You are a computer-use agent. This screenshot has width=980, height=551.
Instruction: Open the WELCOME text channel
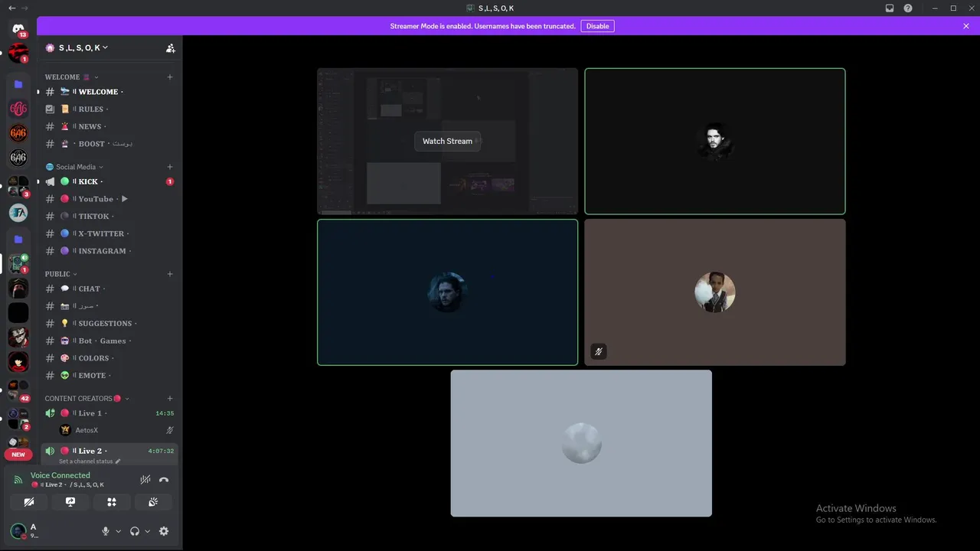109,92
